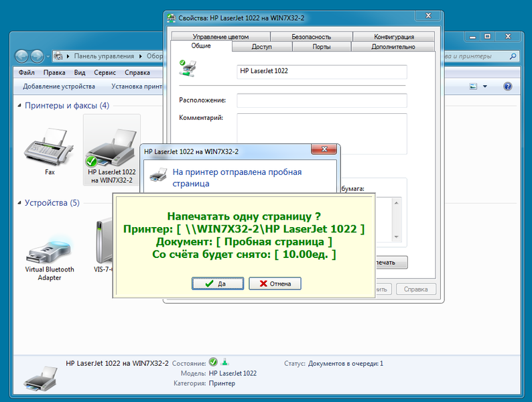Change view using the view icon in toolbar

[x=473, y=86]
